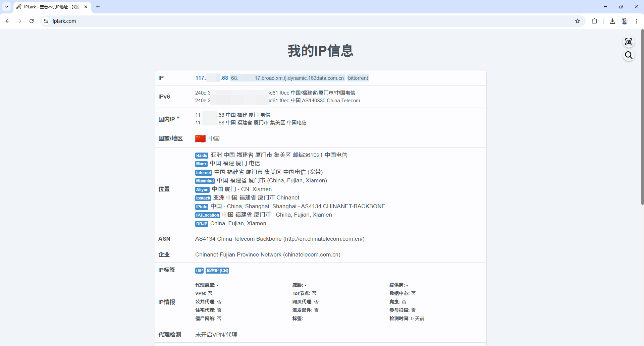
Task: Click 检测时间: 0 天前 entry
Action: (407, 319)
